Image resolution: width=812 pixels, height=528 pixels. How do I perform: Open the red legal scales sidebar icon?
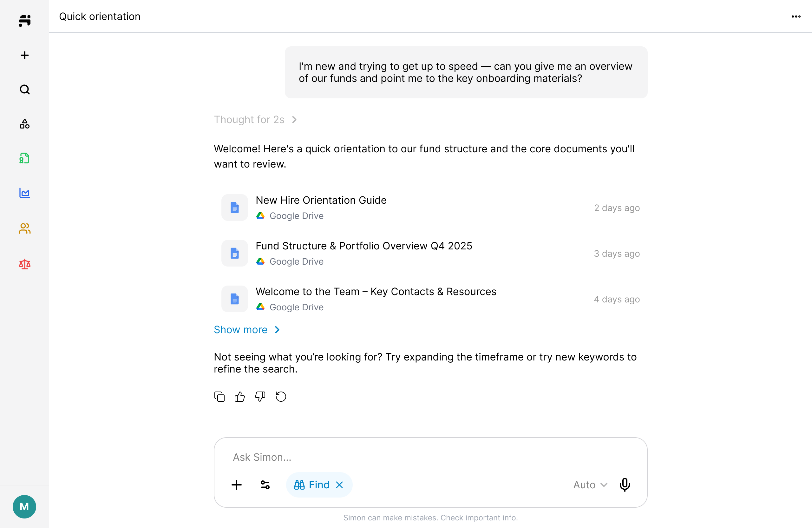24,264
